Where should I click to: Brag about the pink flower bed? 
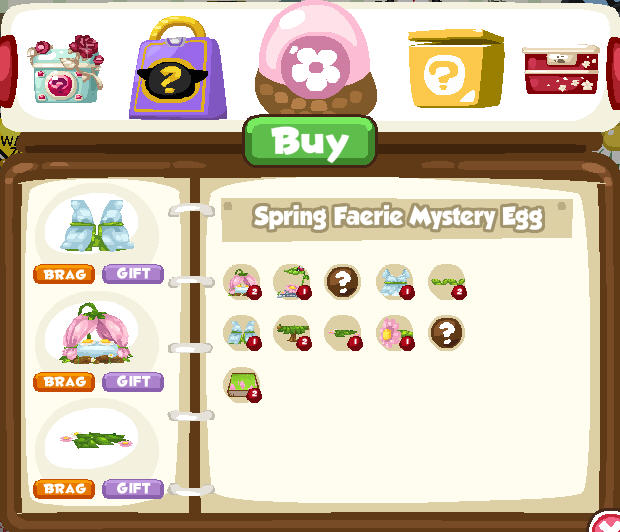pyautogui.click(x=64, y=382)
